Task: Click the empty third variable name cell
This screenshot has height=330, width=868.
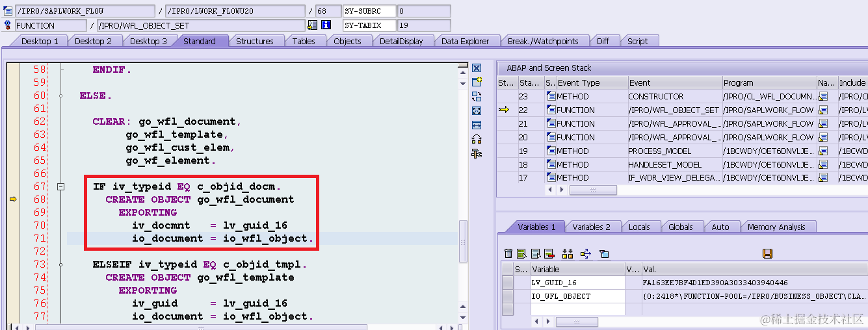Action: (x=577, y=310)
